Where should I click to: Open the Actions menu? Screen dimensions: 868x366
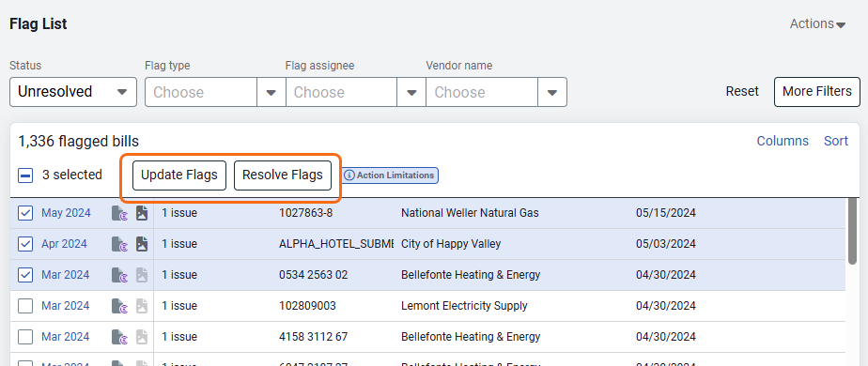(x=817, y=24)
